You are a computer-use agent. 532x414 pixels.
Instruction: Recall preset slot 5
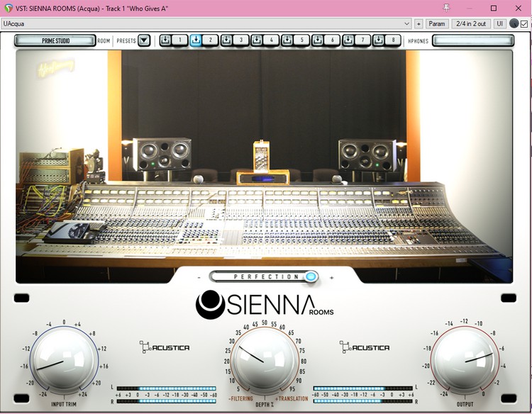[301, 40]
